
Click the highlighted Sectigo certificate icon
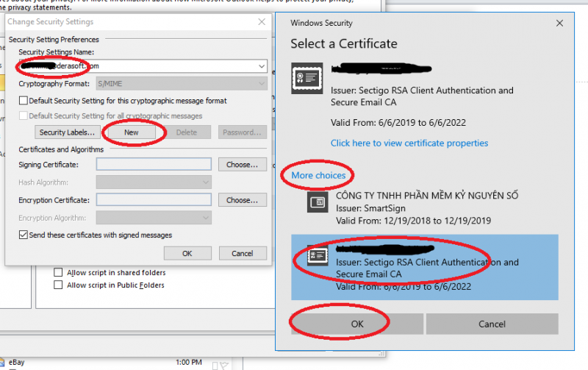click(x=318, y=255)
